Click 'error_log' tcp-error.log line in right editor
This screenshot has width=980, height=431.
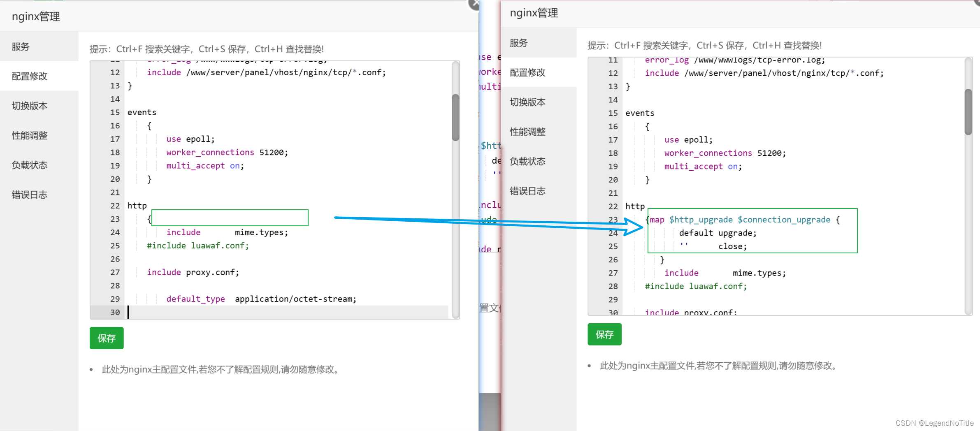pyautogui.click(x=735, y=60)
